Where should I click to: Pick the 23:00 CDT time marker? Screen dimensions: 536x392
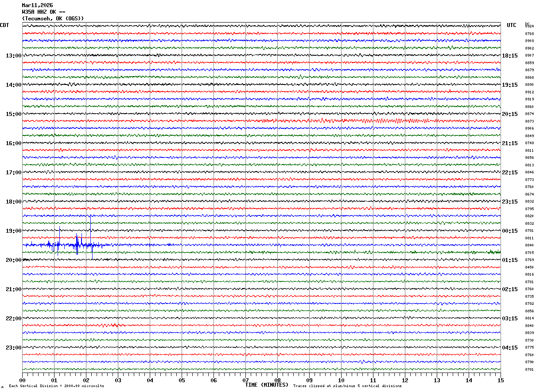pos(13,348)
